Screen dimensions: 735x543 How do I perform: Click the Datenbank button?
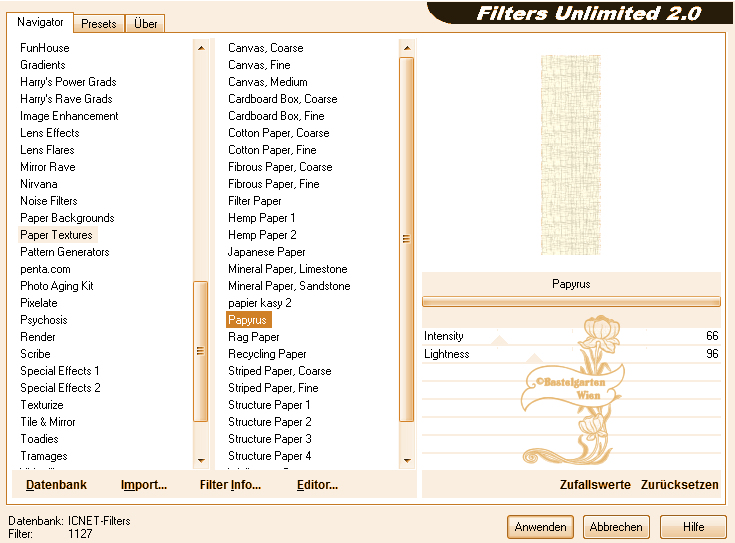click(56, 484)
